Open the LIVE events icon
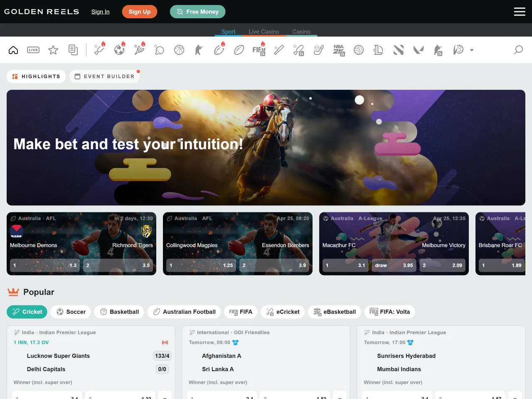532x399 pixels. (x=33, y=50)
